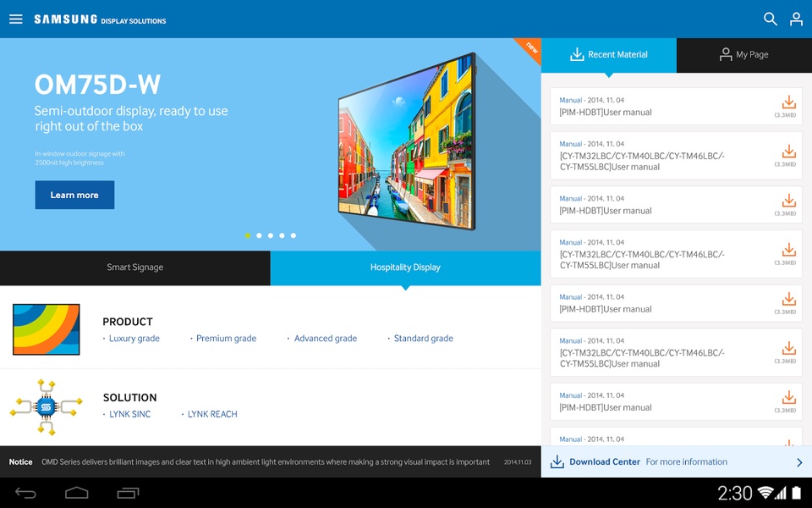Click the Learn more button
Viewport: 812px width, 508px height.
coord(74,195)
